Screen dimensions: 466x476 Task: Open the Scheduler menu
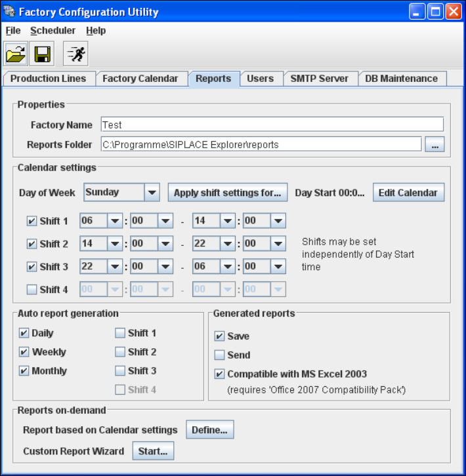coord(53,31)
